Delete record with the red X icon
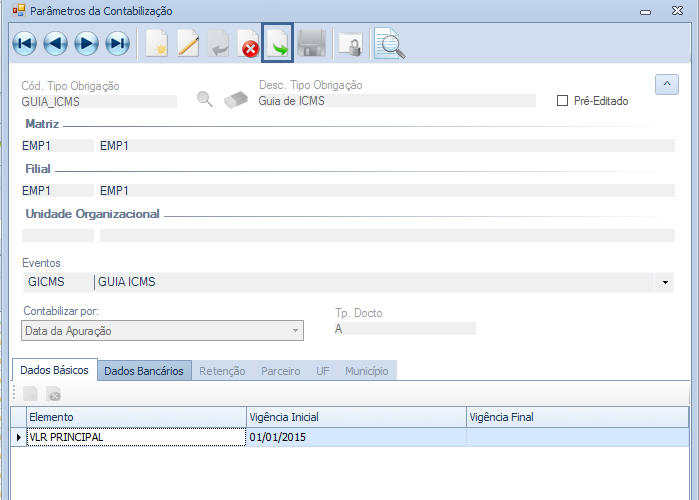Screen dimensions: 699x500 [x=248, y=44]
